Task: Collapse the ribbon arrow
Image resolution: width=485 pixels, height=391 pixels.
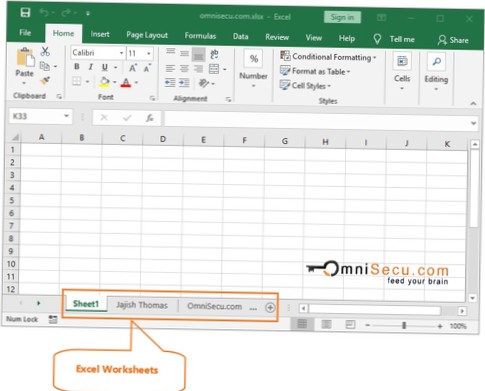Action: 473,104
